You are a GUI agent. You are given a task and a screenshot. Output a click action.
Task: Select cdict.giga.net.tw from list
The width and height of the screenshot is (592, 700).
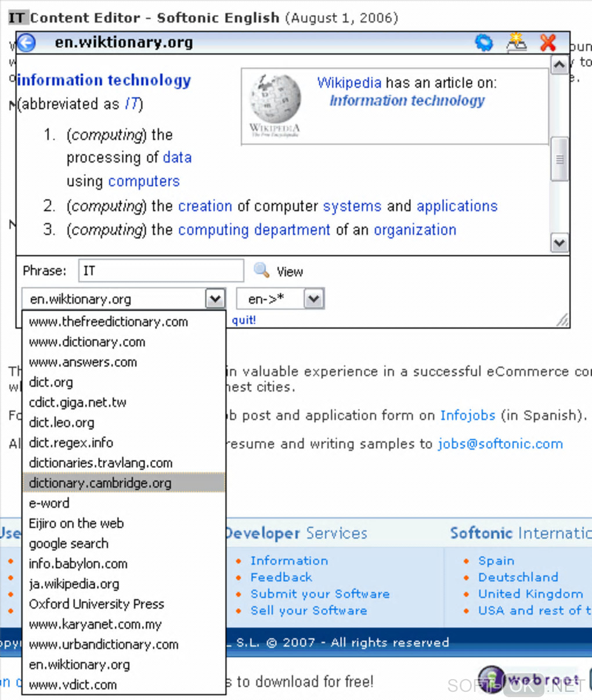(124, 402)
